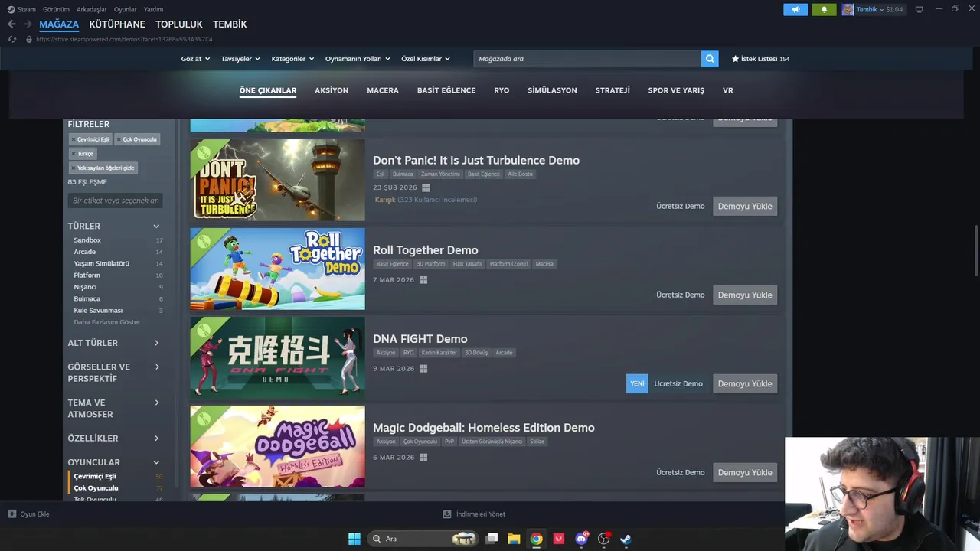Click the Windows platform icon for Roll Together Demo
Viewport: 980px width, 551px height.
click(x=423, y=279)
